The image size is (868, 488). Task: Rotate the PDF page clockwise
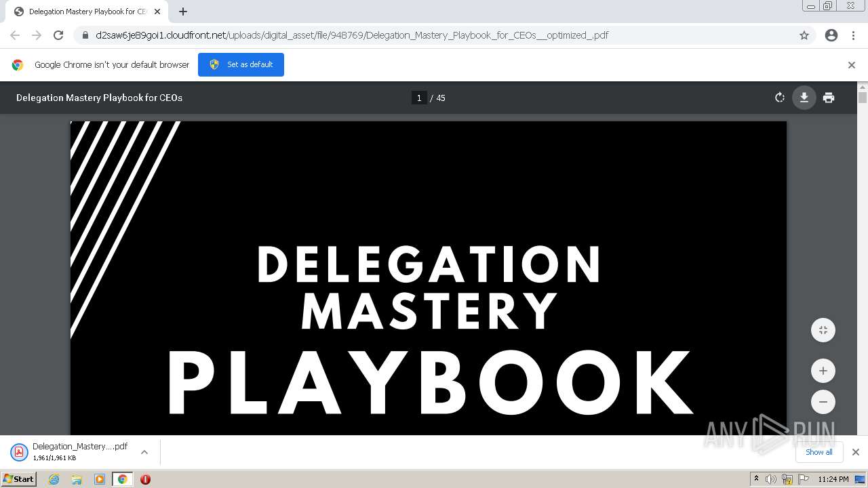[x=780, y=98]
